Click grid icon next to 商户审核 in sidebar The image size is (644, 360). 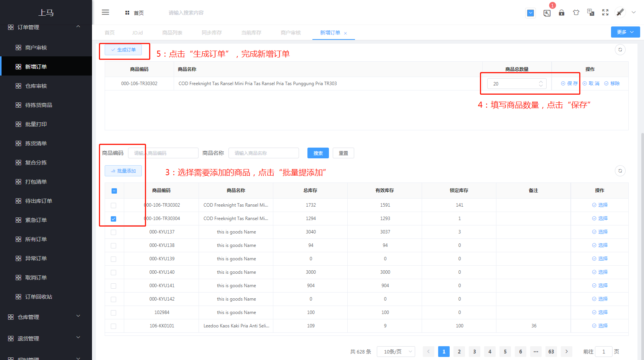(18, 48)
